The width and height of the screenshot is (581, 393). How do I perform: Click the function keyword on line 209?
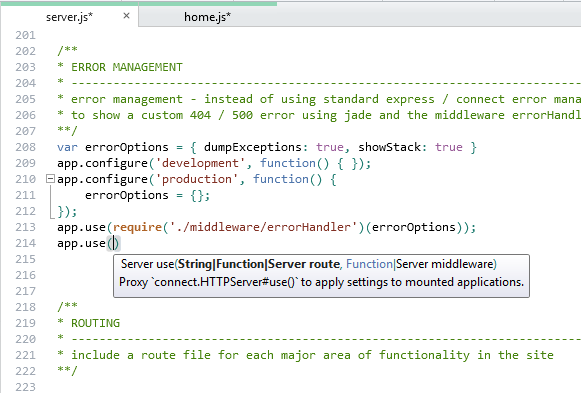(x=288, y=163)
